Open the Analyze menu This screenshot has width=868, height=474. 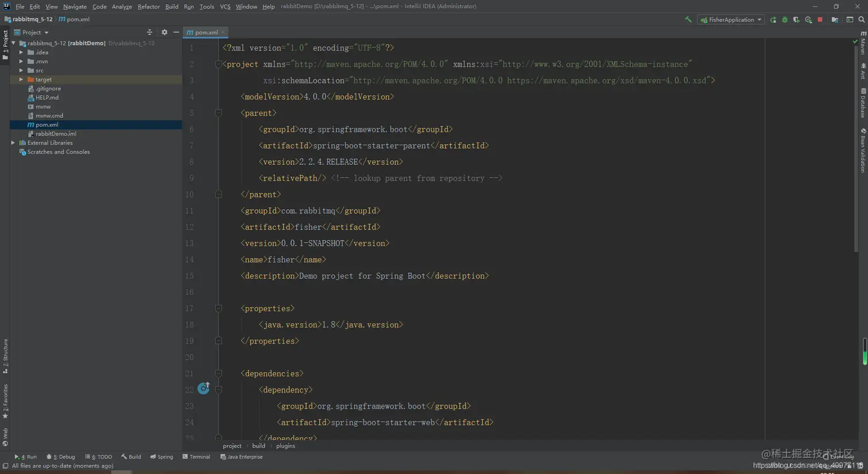tap(122, 6)
